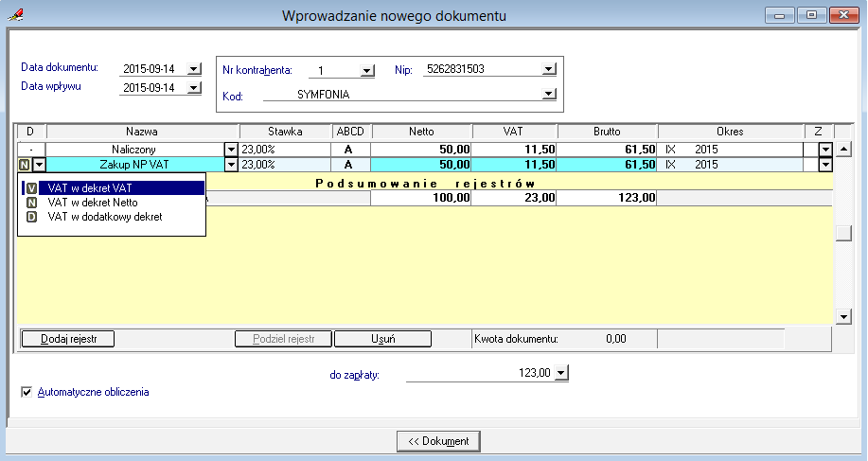
Task: Click the D icon beside VAT w dodatkowy dekret
Action: click(x=31, y=217)
